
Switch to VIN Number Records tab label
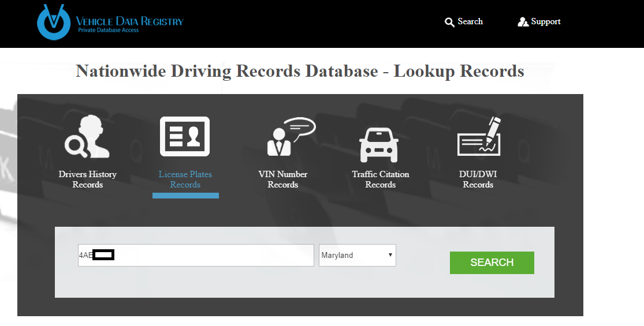pyautogui.click(x=282, y=179)
